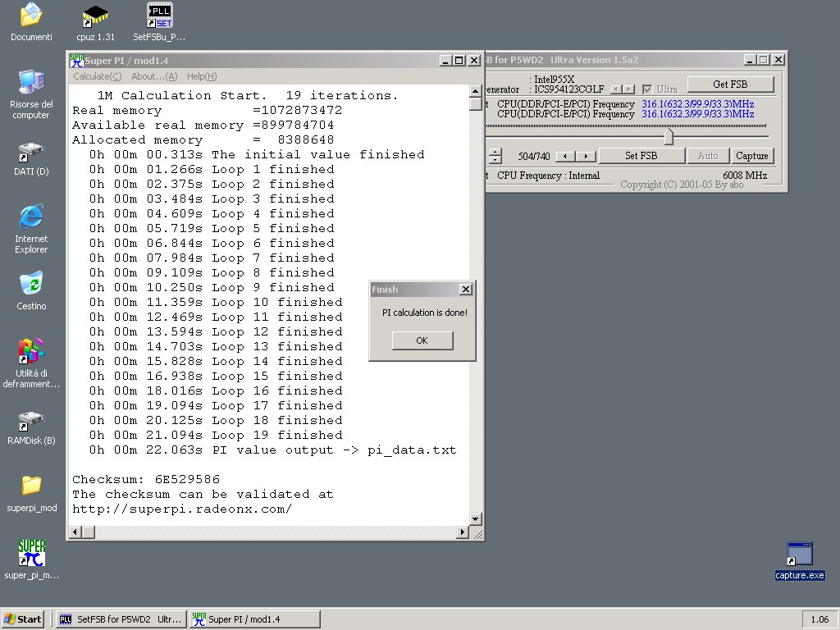840x630 pixels.
Task: Select the capture.exe desktop shortcut
Action: 799,554
